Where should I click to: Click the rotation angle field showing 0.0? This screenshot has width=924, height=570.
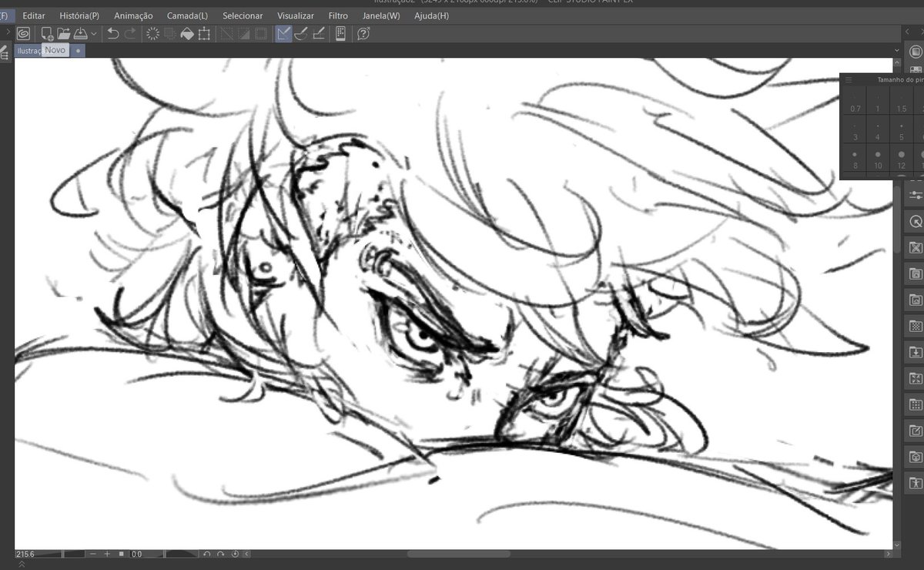147,554
